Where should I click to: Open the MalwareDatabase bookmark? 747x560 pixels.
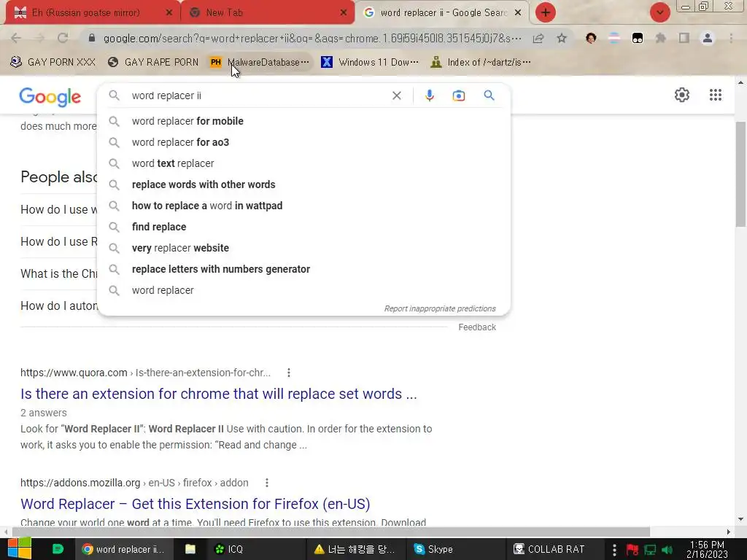click(260, 62)
